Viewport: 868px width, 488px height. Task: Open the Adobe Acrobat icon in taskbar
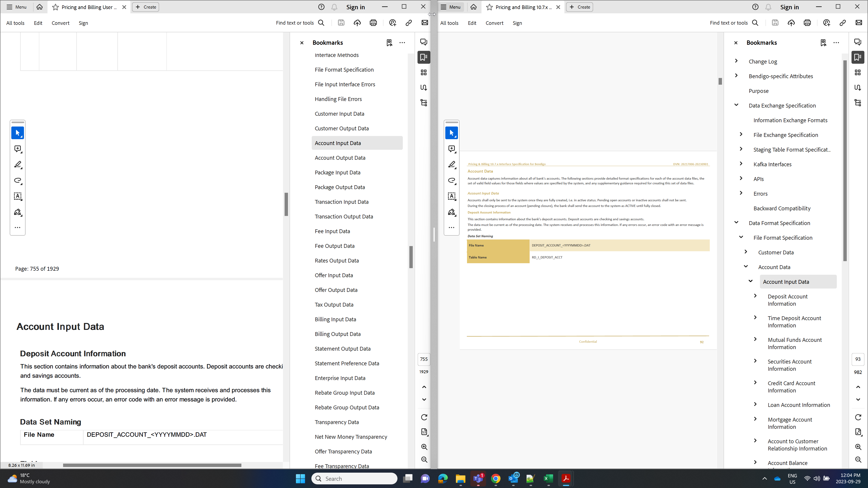[x=566, y=478]
